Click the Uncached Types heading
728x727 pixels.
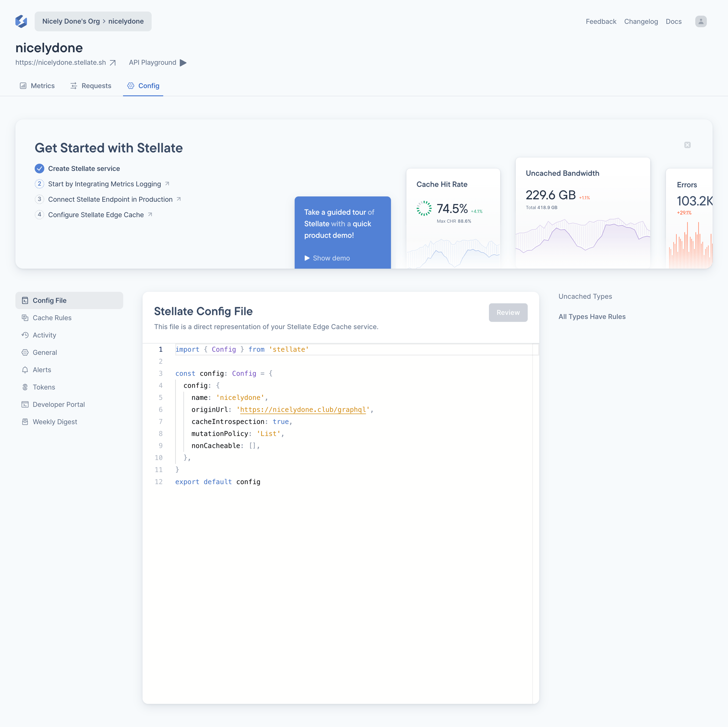pos(585,297)
